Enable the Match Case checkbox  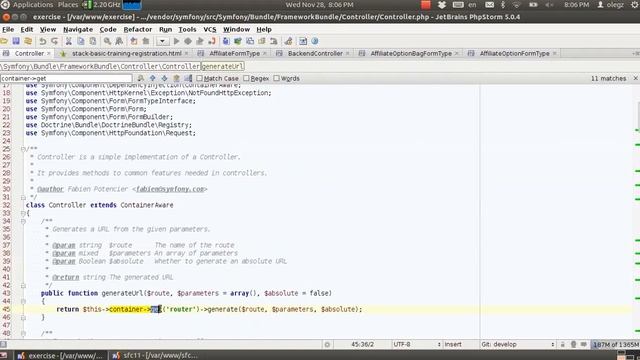(x=200, y=78)
